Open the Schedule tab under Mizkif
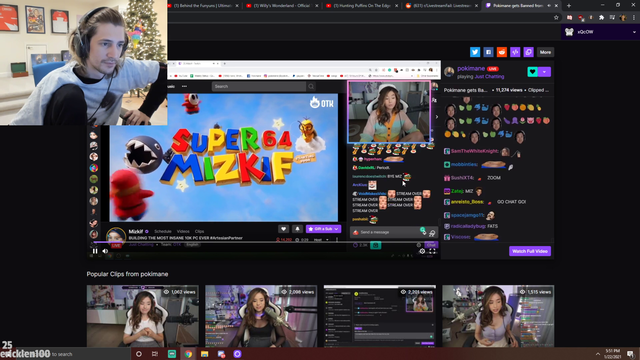 163,231
